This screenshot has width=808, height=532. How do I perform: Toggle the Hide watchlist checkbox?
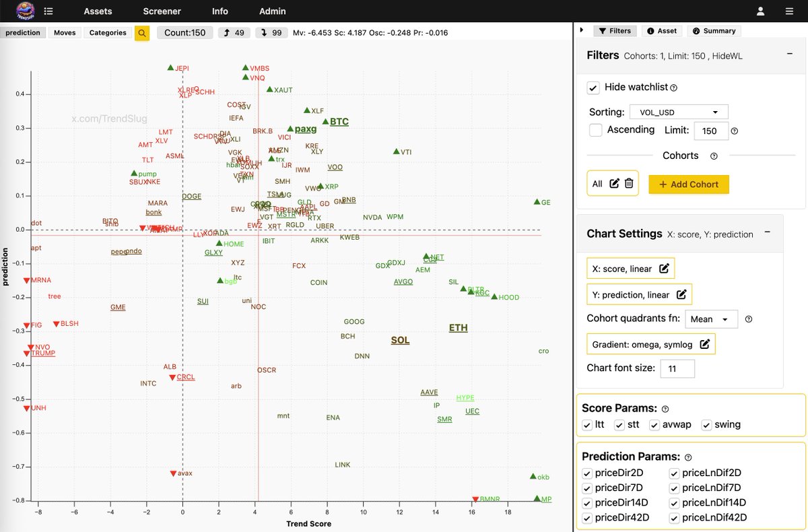593,88
